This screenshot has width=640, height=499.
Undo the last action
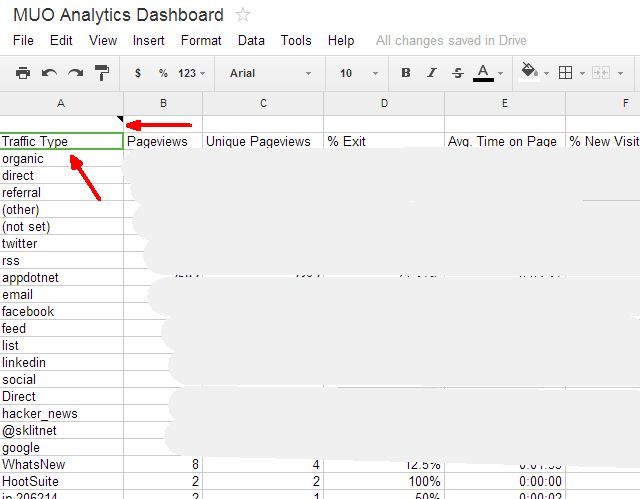pyautogui.click(x=49, y=73)
